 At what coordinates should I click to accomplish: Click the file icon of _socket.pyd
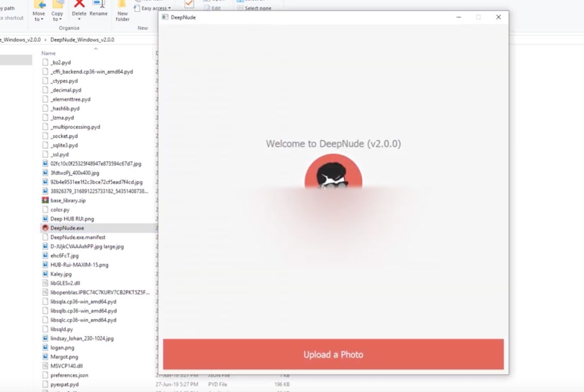coord(45,136)
